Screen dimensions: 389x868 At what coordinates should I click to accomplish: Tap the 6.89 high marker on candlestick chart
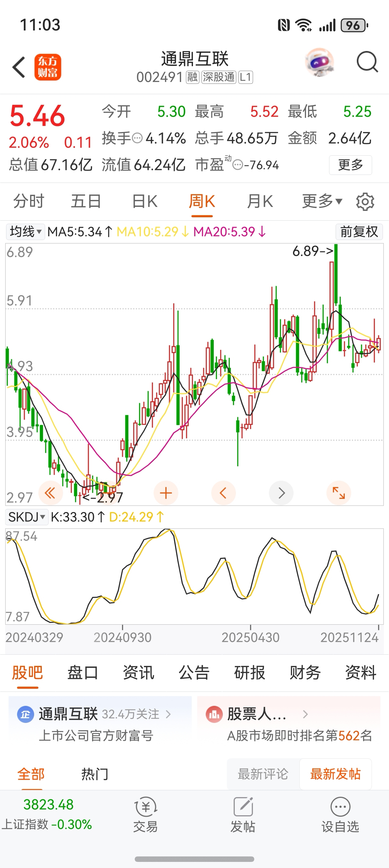coord(313,251)
